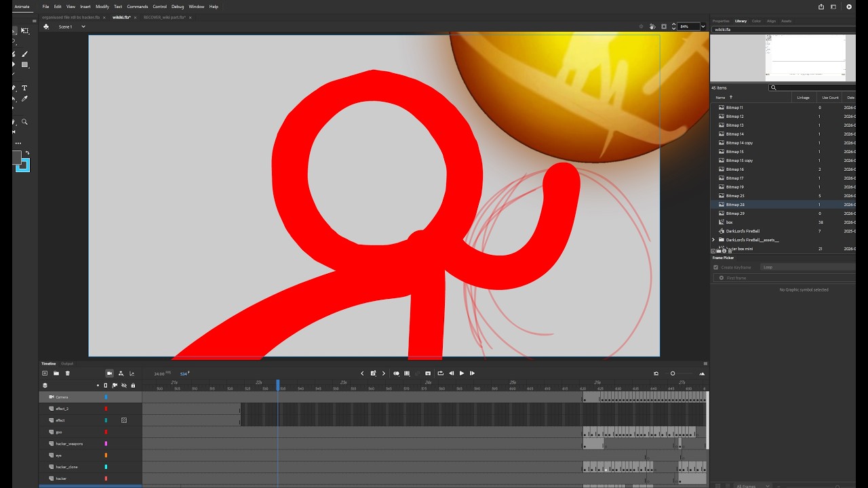The image size is (868, 488).
Task: Switch to organiused file hacker.fla document tab
Action: [x=71, y=17]
